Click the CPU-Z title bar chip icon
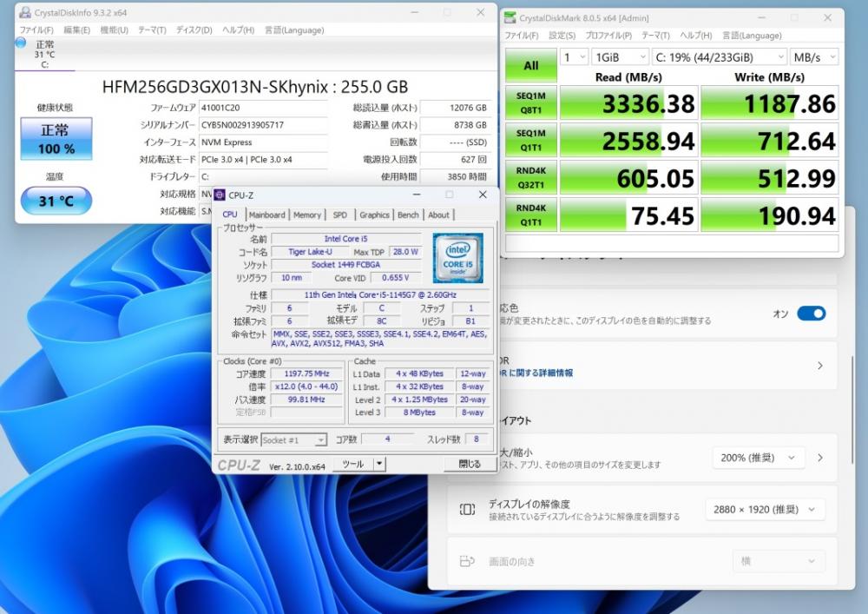The image size is (868, 614). pos(220,195)
